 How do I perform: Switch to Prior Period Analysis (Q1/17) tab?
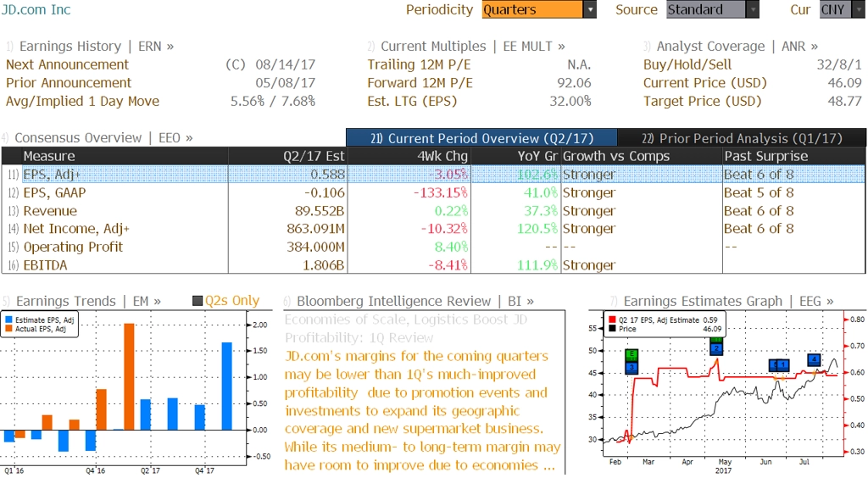742,138
